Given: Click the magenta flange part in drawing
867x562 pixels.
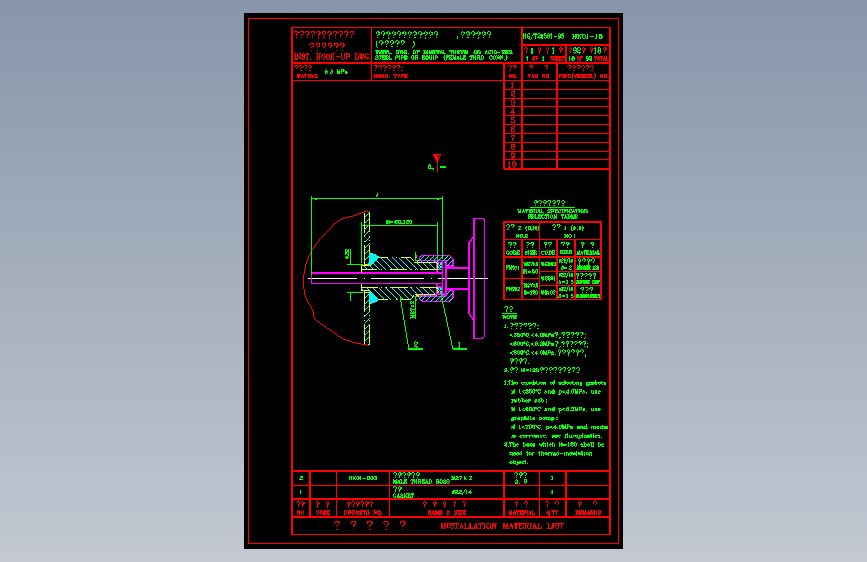Looking at the screenshot, I should 478,278.
